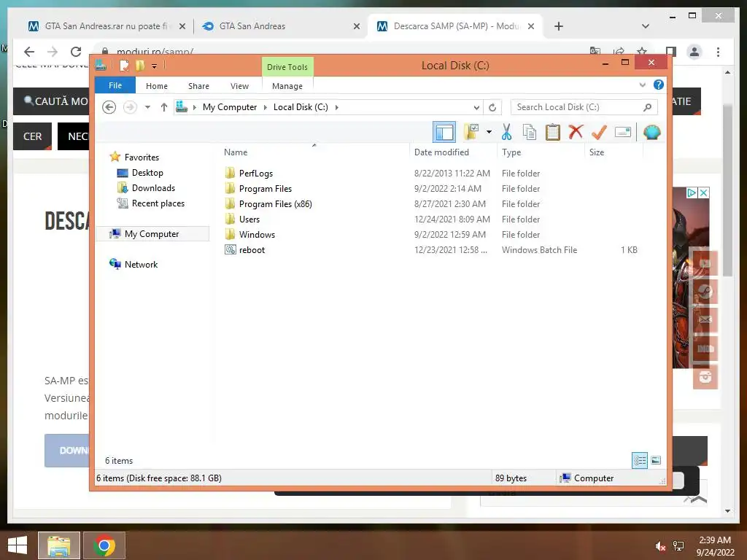The height and width of the screenshot is (560, 747).
Task: Select Desktop in the navigation pane
Action: click(147, 173)
